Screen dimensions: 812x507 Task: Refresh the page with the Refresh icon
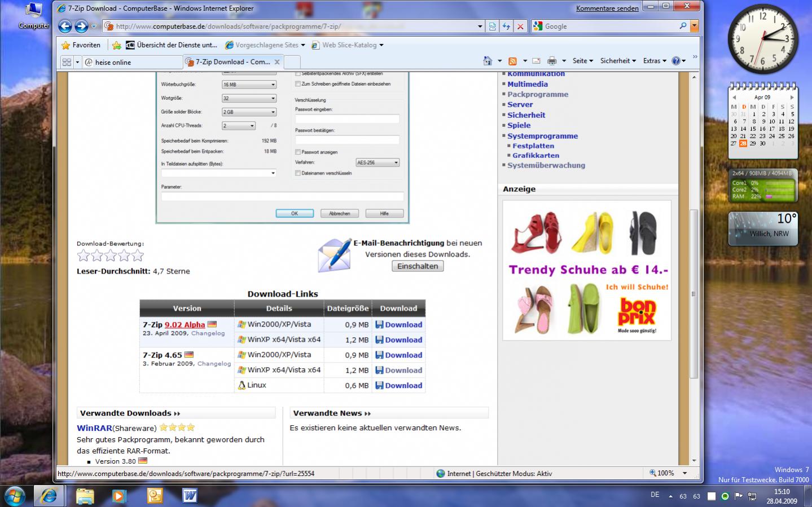click(x=506, y=26)
